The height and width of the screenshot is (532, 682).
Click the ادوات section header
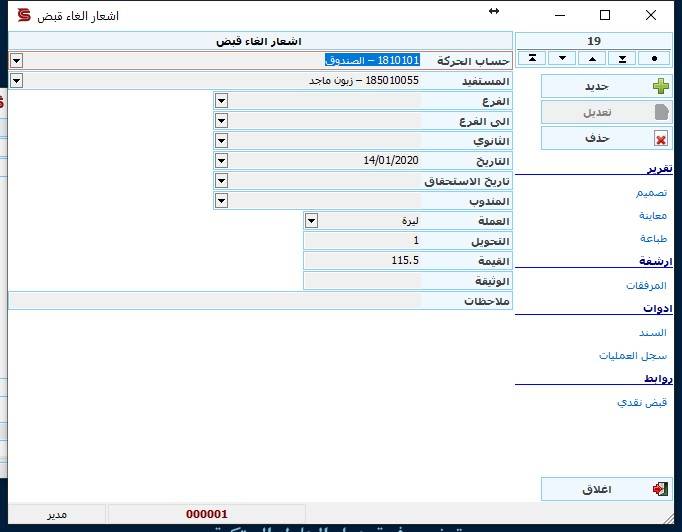pyautogui.click(x=658, y=308)
